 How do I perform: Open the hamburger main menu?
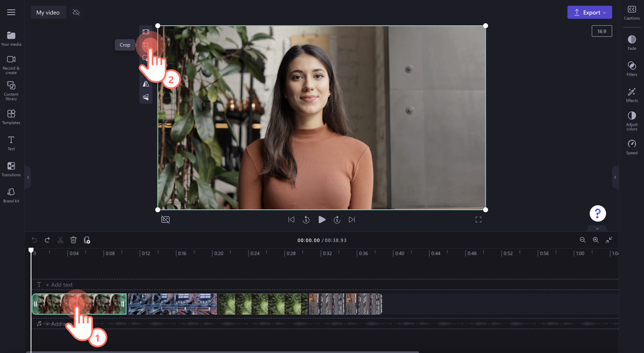click(x=11, y=12)
